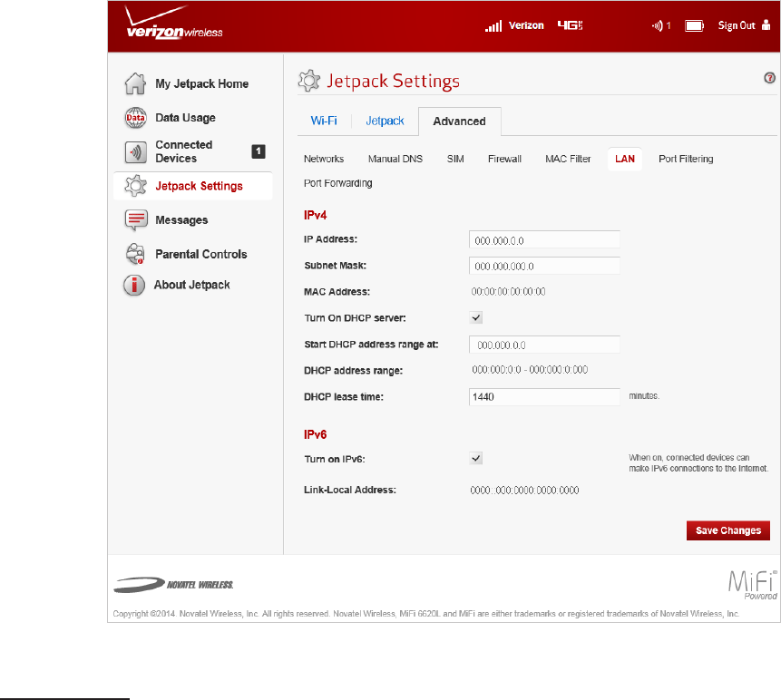Go to the MAC Filter section
Image resolution: width=781 pixels, height=700 pixels.
click(568, 159)
